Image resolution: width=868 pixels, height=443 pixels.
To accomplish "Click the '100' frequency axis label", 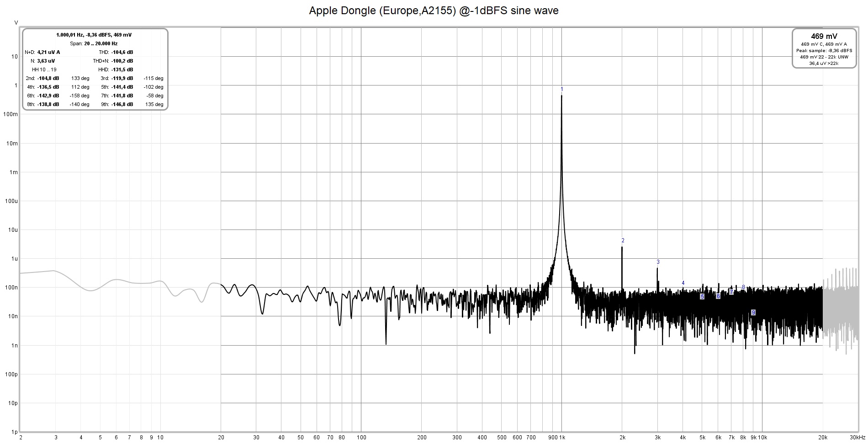I will point(361,438).
